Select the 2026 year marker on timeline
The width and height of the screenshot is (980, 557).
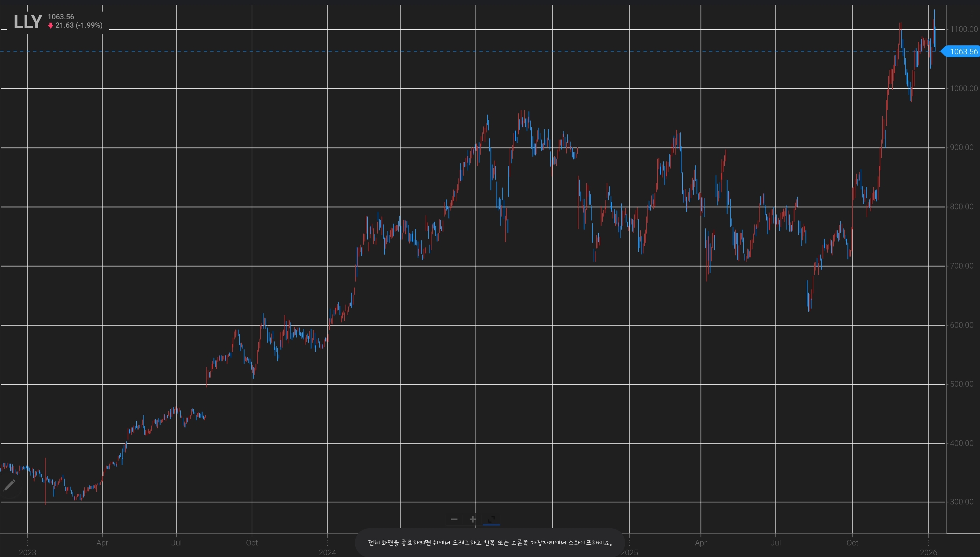click(x=929, y=552)
